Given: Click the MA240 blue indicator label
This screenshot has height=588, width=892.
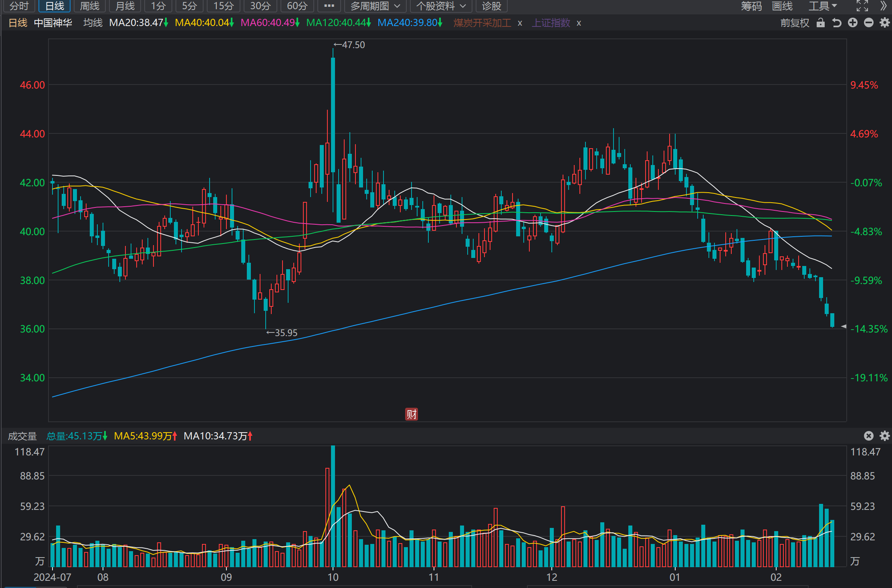Looking at the screenshot, I should tap(410, 23).
